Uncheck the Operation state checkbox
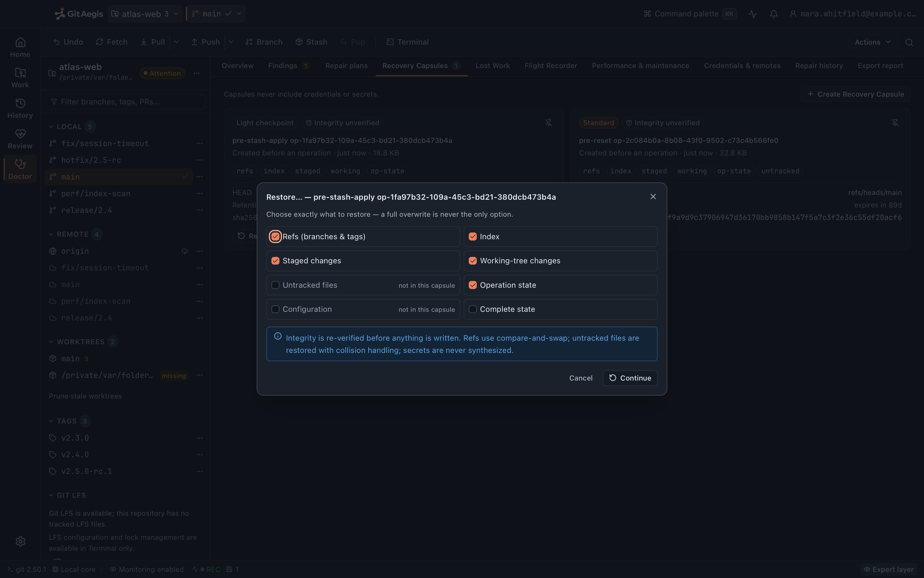This screenshot has width=924, height=578. tap(473, 285)
